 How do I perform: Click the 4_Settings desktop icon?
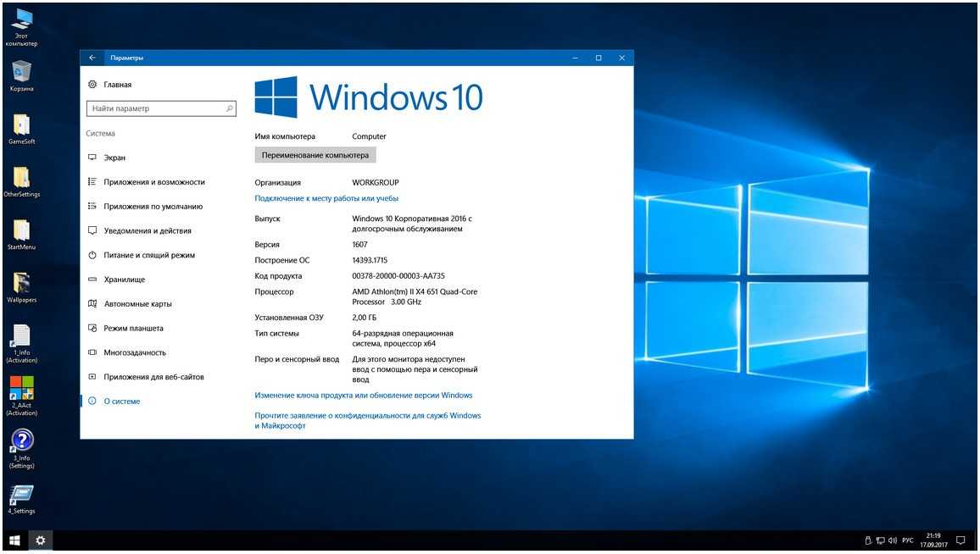pos(21,499)
